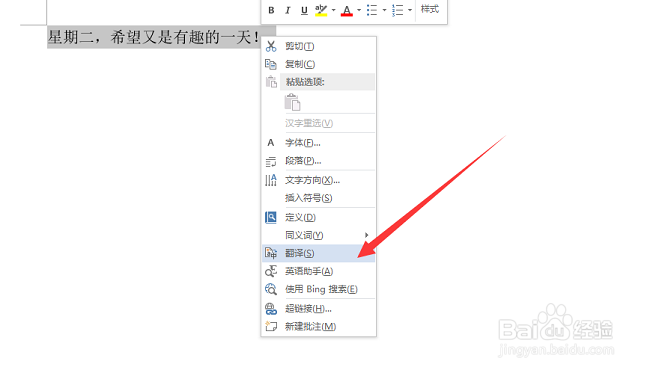The height and width of the screenshot is (373, 650).
Task: Choose 复制(C) from context menu
Action: (318, 64)
